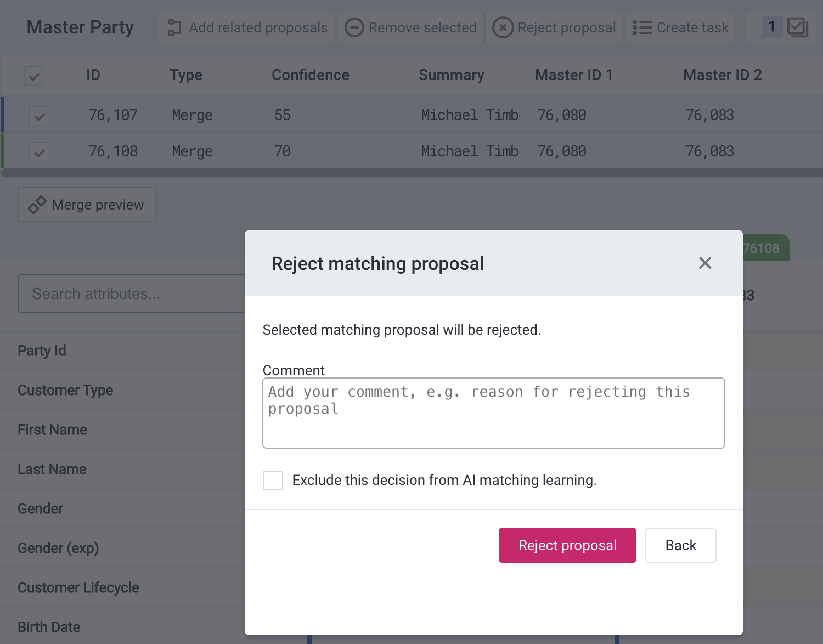The width and height of the screenshot is (823, 644).
Task: Toggle the select-all header checkbox
Action: click(33, 75)
